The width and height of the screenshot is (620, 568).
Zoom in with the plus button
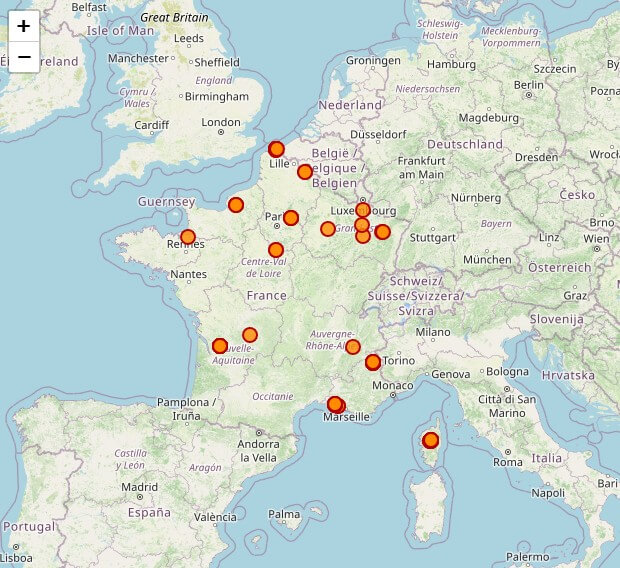tap(24, 26)
